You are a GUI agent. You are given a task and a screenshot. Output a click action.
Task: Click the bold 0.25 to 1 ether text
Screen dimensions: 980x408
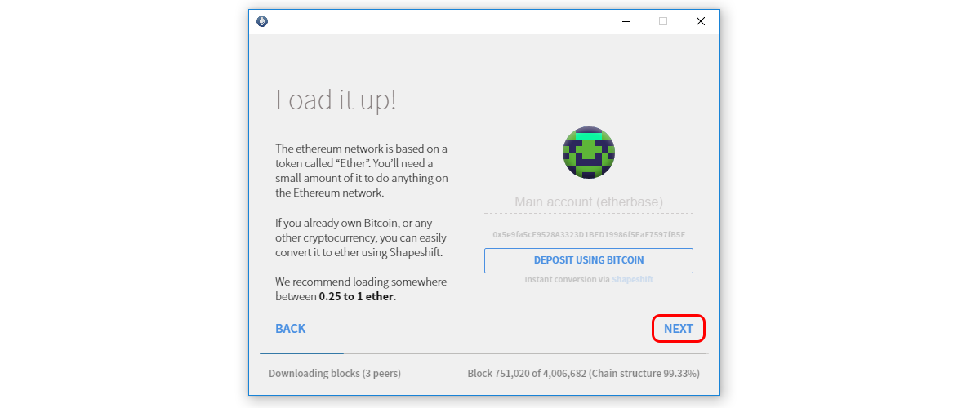tap(357, 296)
